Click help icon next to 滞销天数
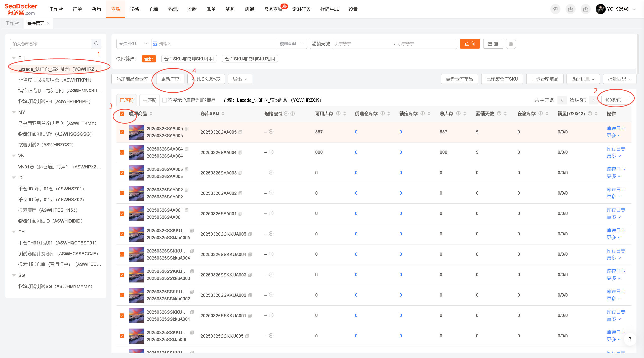 (499, 114)
